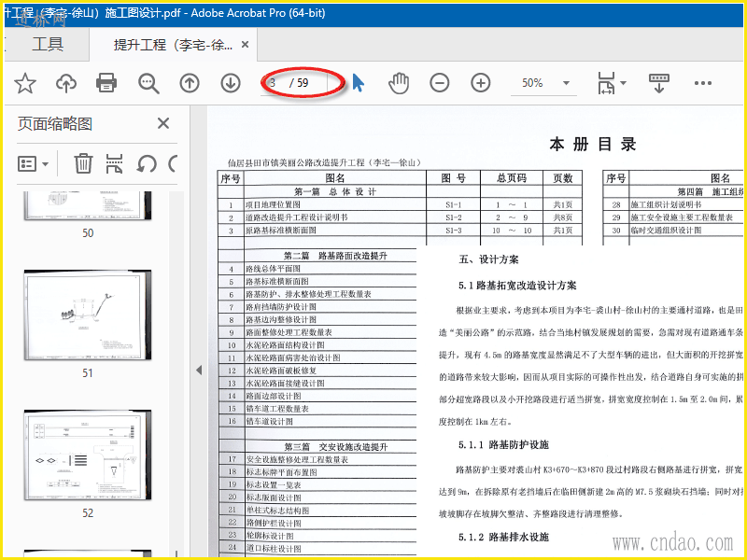The image size is (747, 560).
Task: Activate the hand pan tool
Action: [x=399, y=83]
